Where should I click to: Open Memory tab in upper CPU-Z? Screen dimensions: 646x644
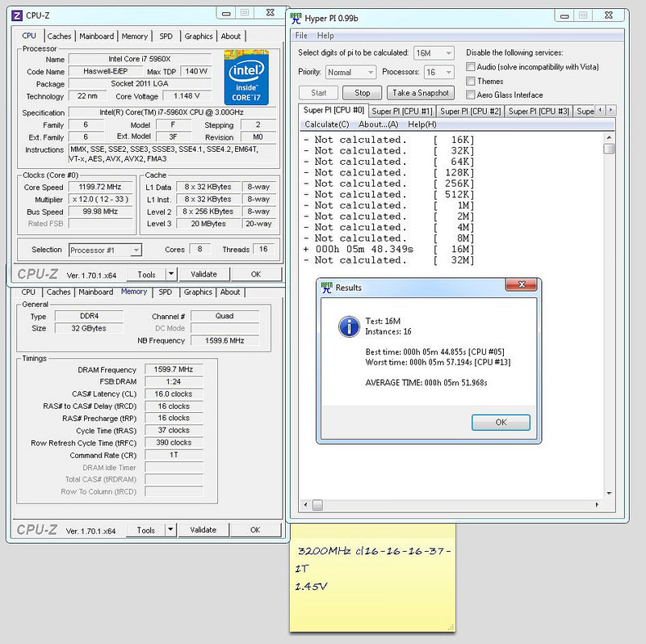[x=134, y=36]
